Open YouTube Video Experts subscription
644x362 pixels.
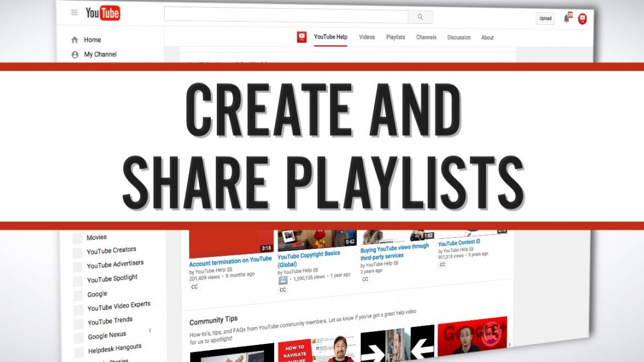(119, 306)
